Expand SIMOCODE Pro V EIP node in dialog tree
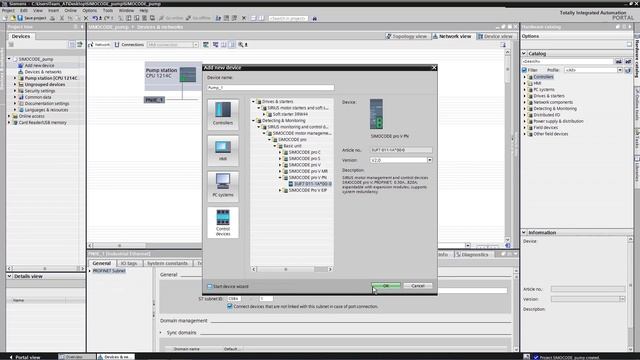 (x=280, y=191)
